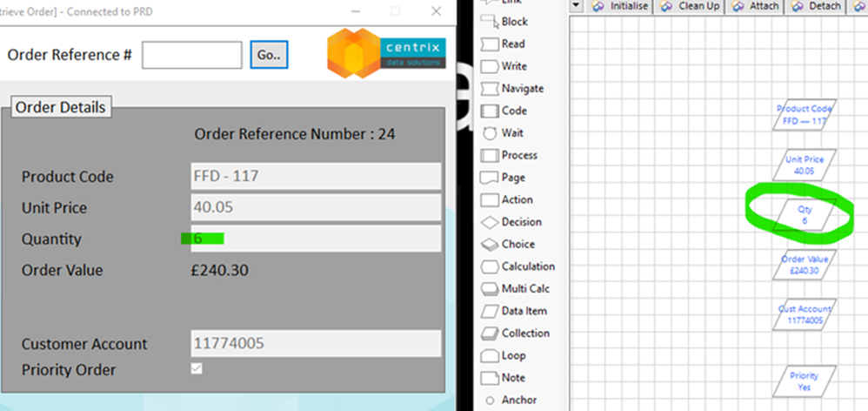Click the Customer Account label
The image size is (868, 411).
[84, 344]
